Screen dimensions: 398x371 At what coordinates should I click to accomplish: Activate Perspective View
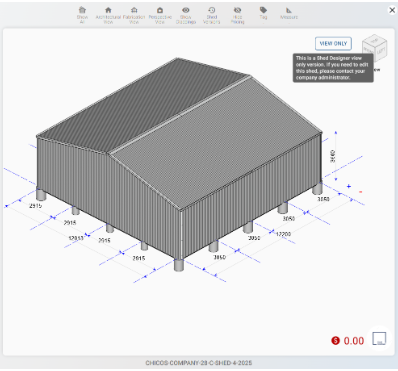click(x=160, y=15)
